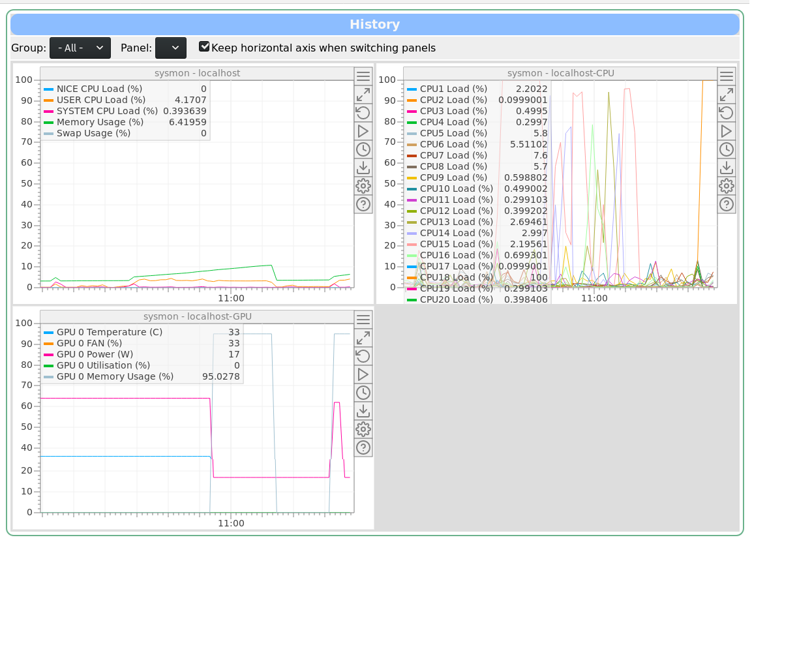The height and width of the screenshot is (651, 812).
Task: Open the Panel dropdown selector
Action: 170,48
